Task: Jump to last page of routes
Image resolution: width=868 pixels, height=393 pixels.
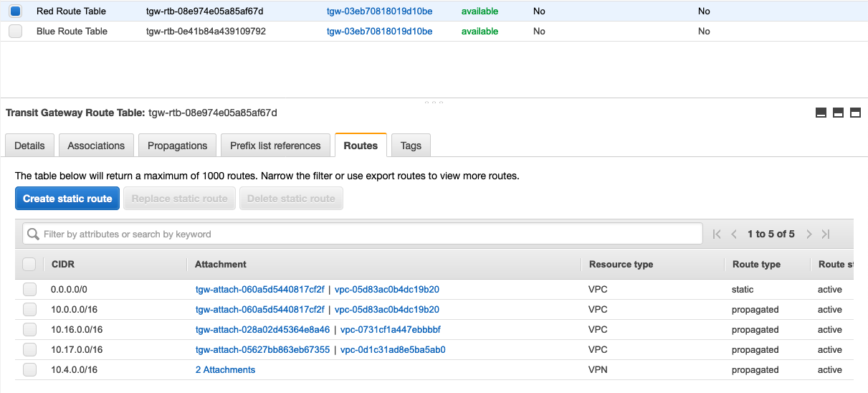Action: [x=826, y=234]
